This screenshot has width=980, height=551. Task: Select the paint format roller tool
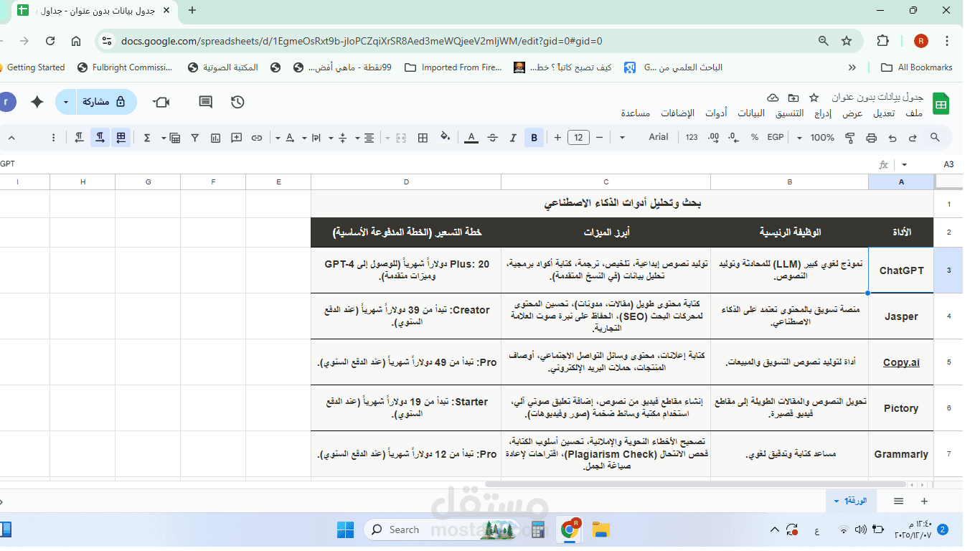[x=850, y=138]
